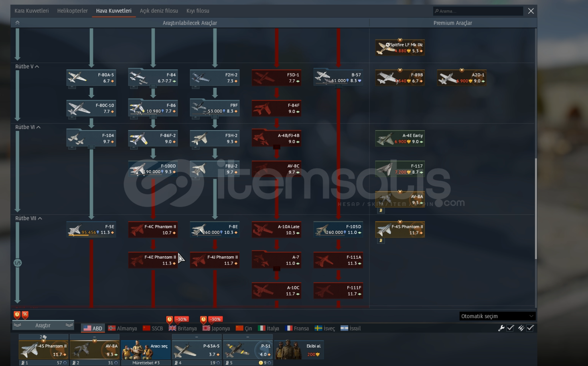Image resolution: width=588 pixels, height=366 pixels.
Task: Toggle the checkbox beside the double-slash icon
Action: point(530,328)
